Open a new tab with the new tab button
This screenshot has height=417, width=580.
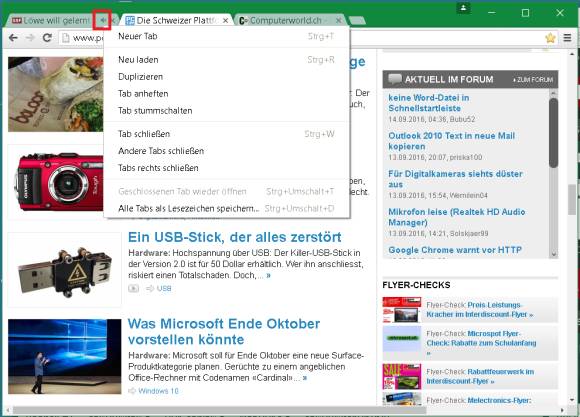tap(357, 20)
